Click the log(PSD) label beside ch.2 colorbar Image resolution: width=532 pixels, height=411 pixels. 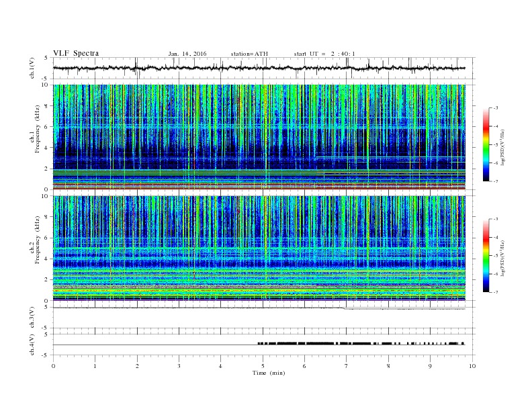[502, 258]
